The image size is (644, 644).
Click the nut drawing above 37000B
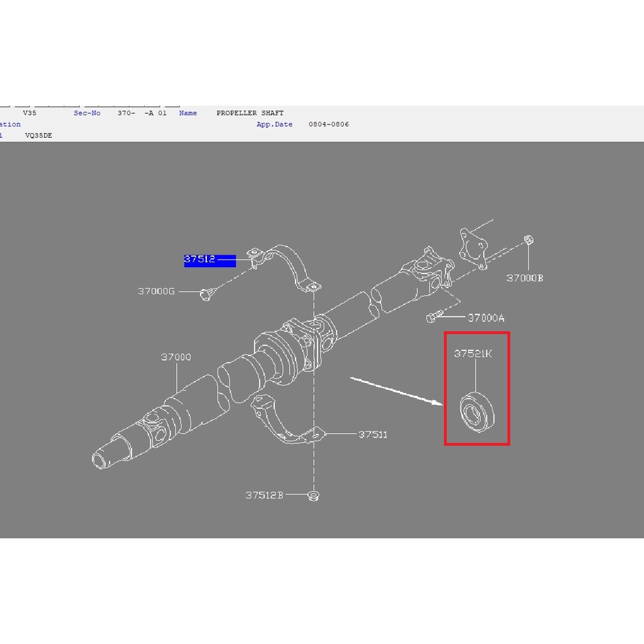tap(528, 240)
